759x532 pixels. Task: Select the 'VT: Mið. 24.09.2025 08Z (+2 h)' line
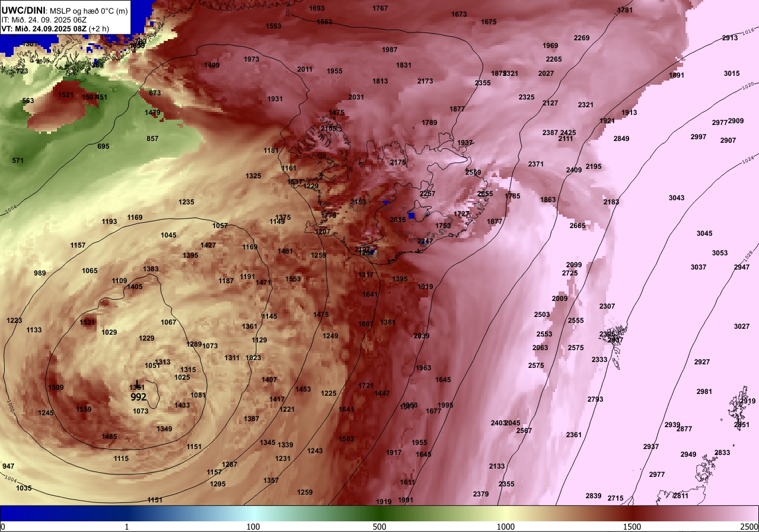point(55,28)
